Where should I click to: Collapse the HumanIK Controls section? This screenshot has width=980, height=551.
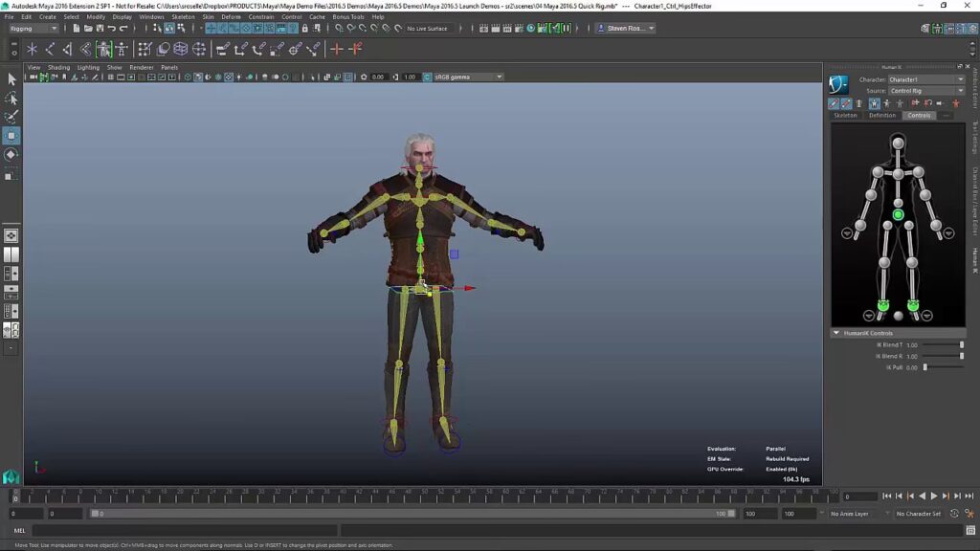coord(835,333)
